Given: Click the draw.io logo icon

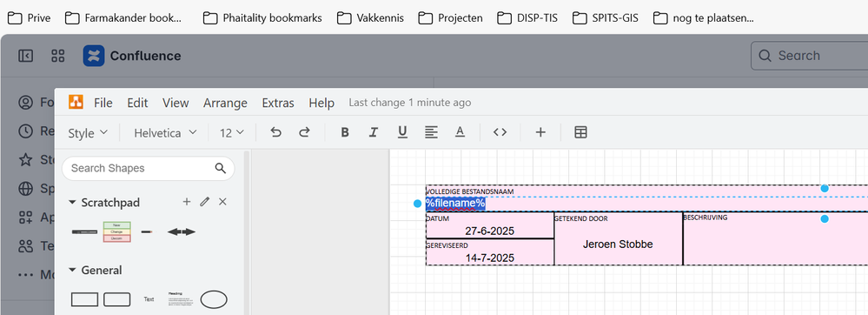Looking at the screenshot, I should point(76,102).
